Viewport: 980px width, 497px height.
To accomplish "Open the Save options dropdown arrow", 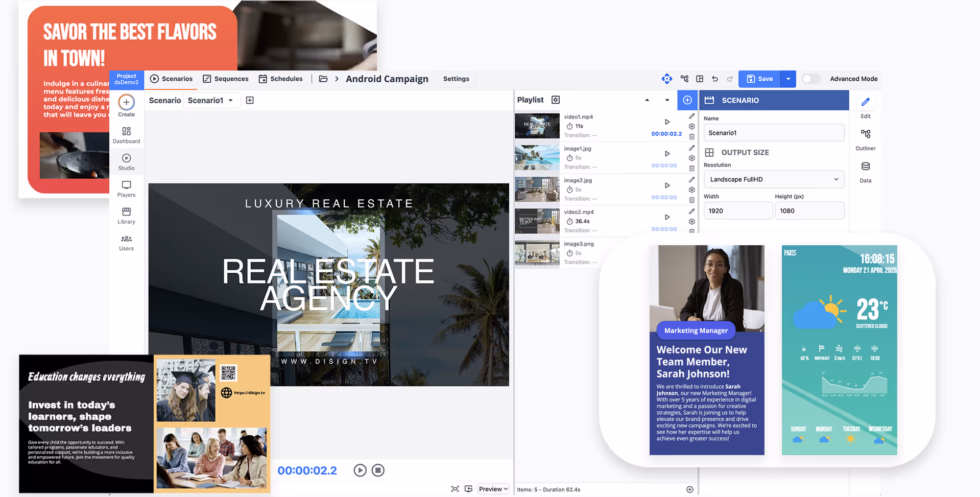I will click(788, 79).
